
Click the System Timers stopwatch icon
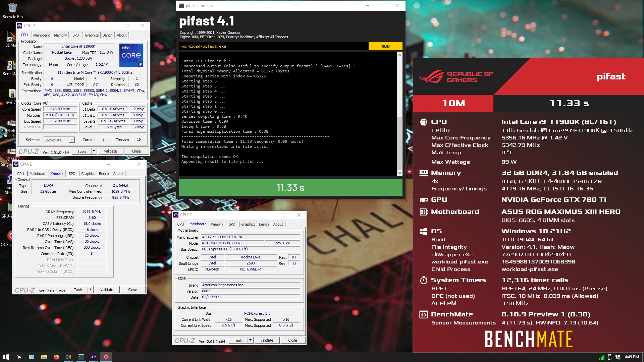pos(424,280)
